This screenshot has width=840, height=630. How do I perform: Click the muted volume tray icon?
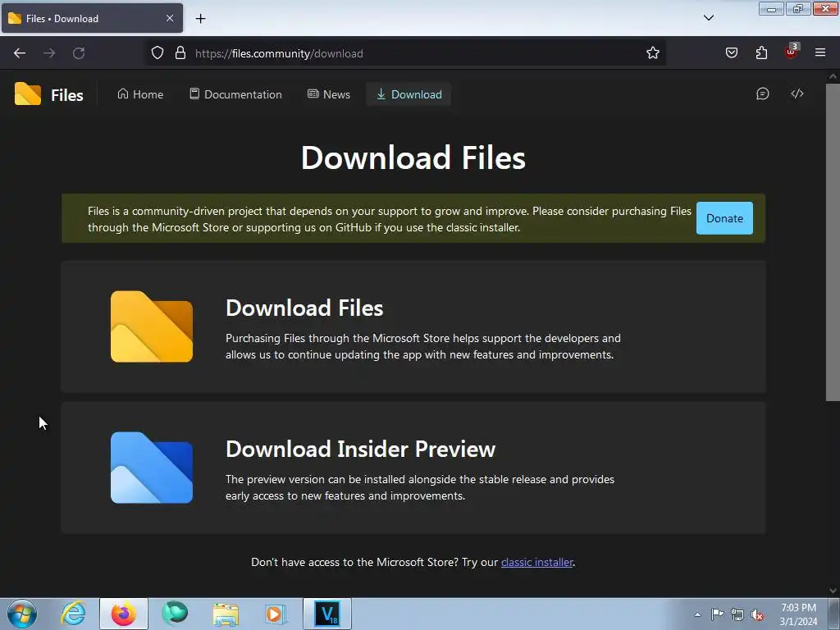tap(757, 615)
